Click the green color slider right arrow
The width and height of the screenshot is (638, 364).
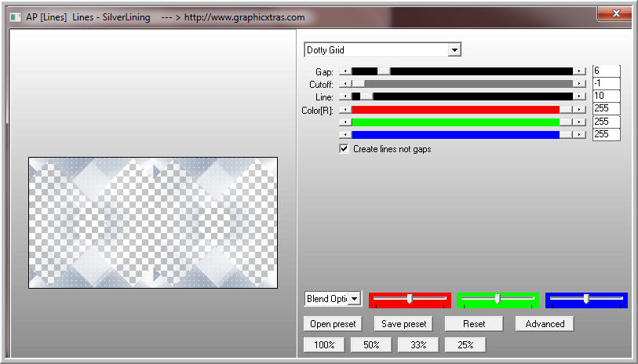tap(579, 122)
